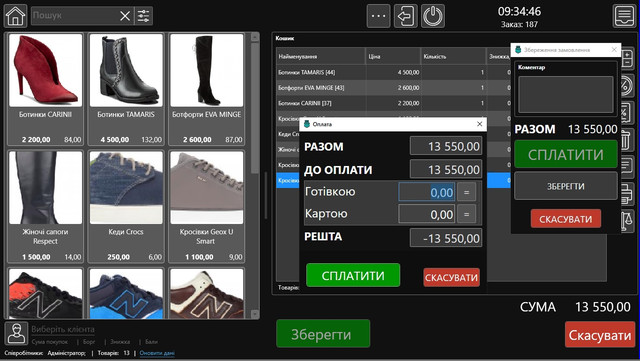
Task: Close the Збереження замовлення dialog
Action: [614, 49]
